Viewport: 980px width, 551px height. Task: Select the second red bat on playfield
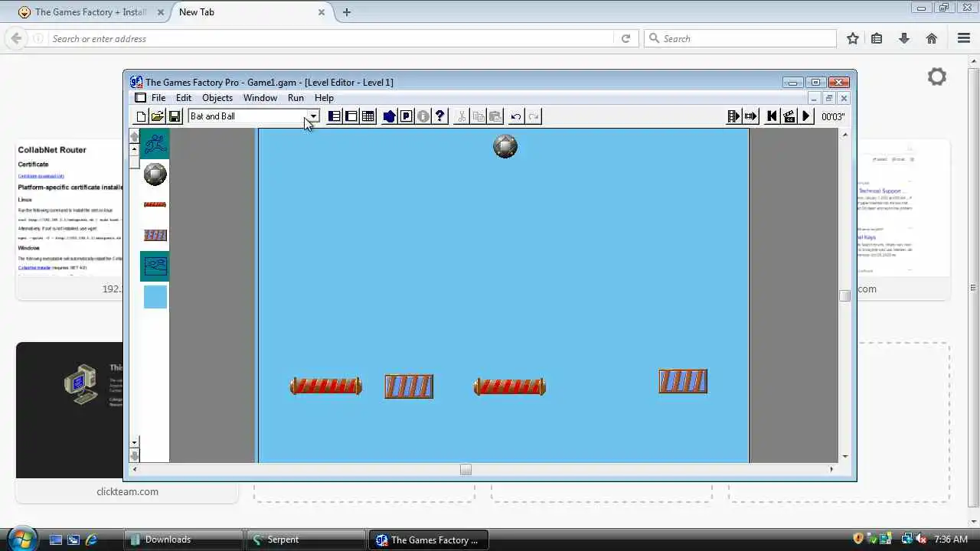pyautogui.click(x=510, y=387)
